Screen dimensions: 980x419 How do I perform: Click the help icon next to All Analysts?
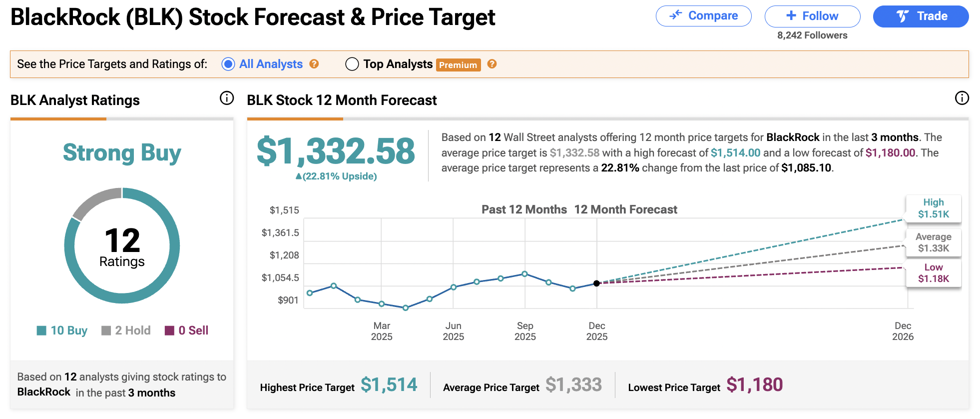click(314, 64)
